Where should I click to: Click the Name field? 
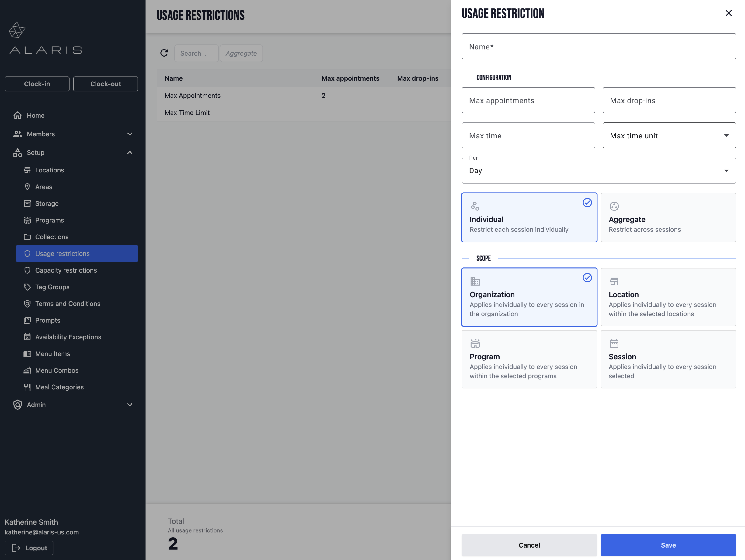click(x=598, y=46)
